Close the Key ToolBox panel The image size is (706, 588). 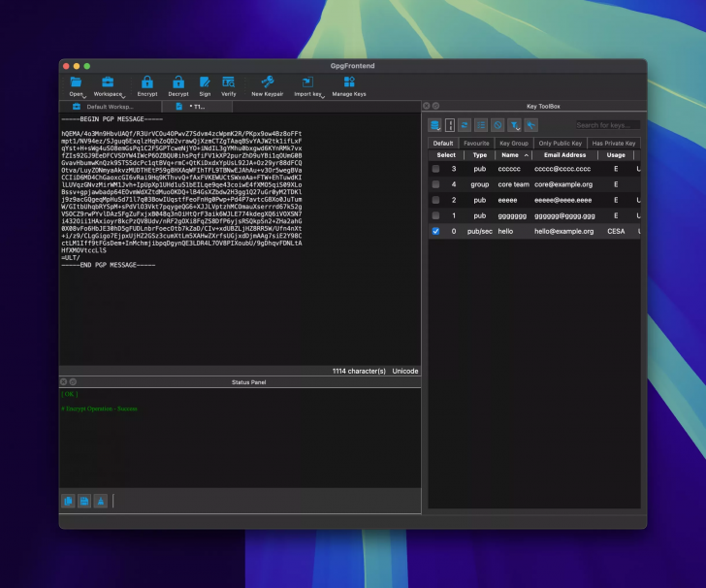pyautogui.click(x=427, y=106)
